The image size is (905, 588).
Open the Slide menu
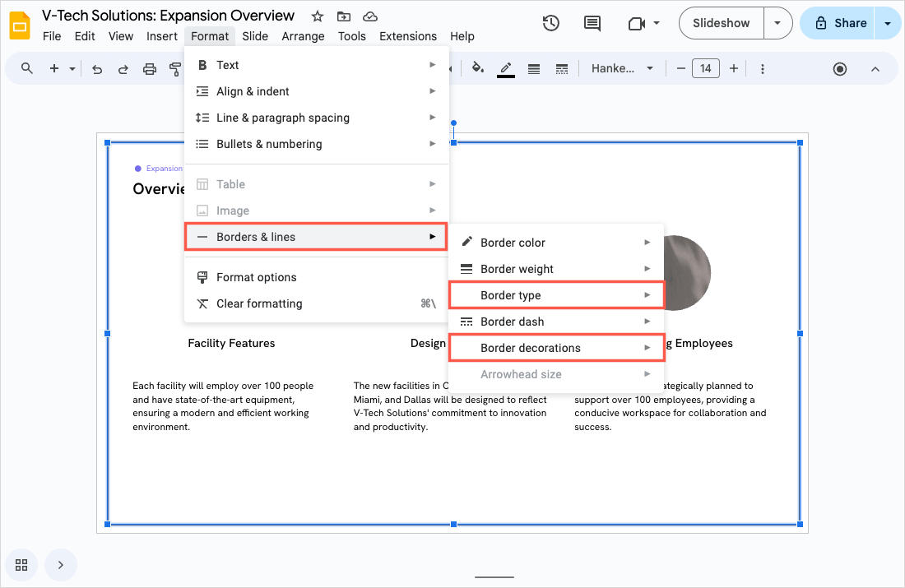(255, 36)
